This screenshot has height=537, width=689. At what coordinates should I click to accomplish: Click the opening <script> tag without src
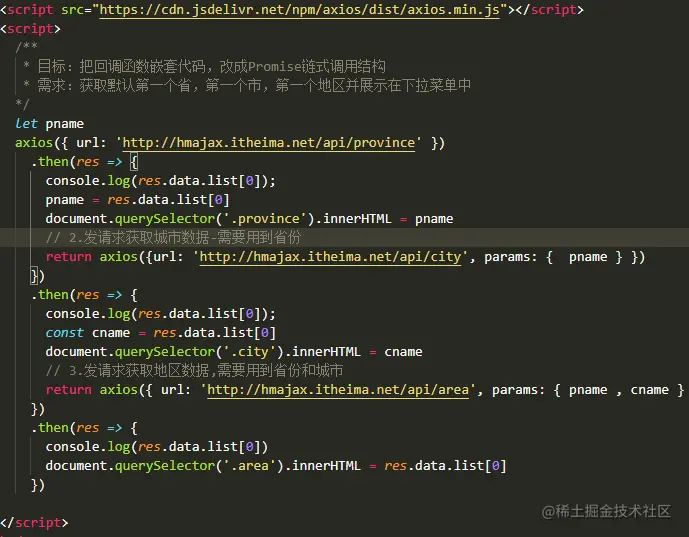point(30,29)
